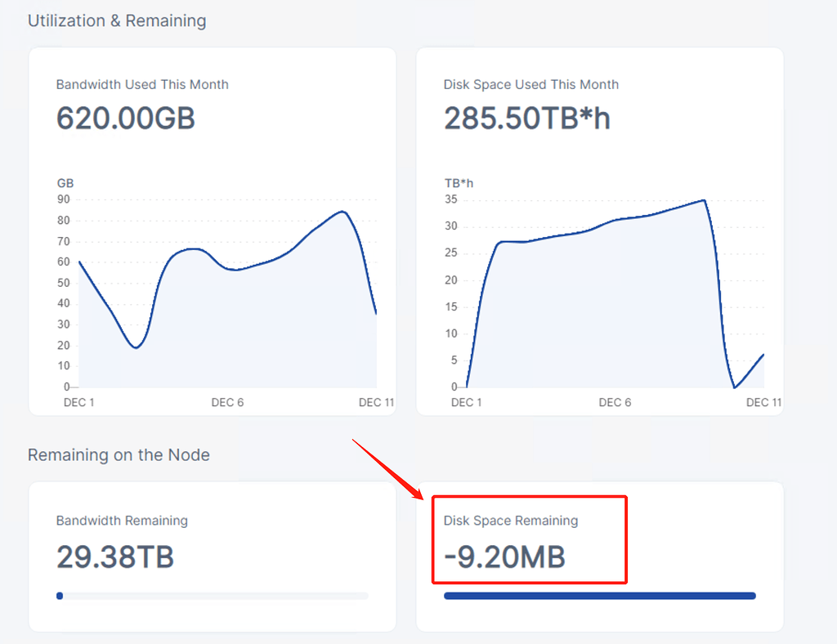Click DEC 1 on the bandwidth chart axis

tap(79, 402)
